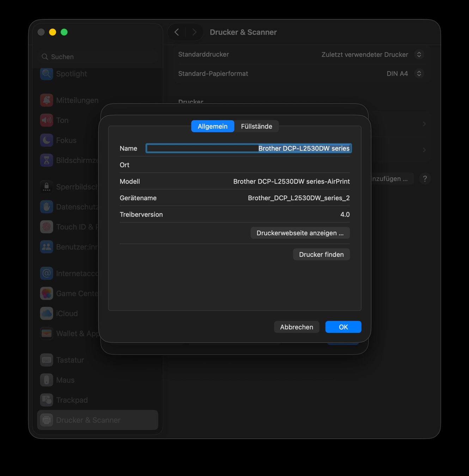Click the Spotlight sidebar icon
This screenshot has width=469, height=476.
(x=47, y=74)
